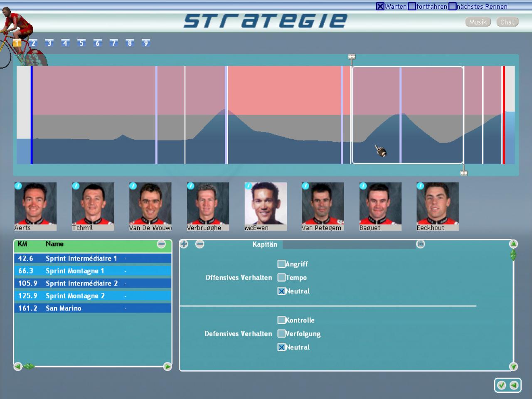Viewport: 532px width, 399px height.
Task: Enable the Angriff checkbox
Action: coord(281,264)
